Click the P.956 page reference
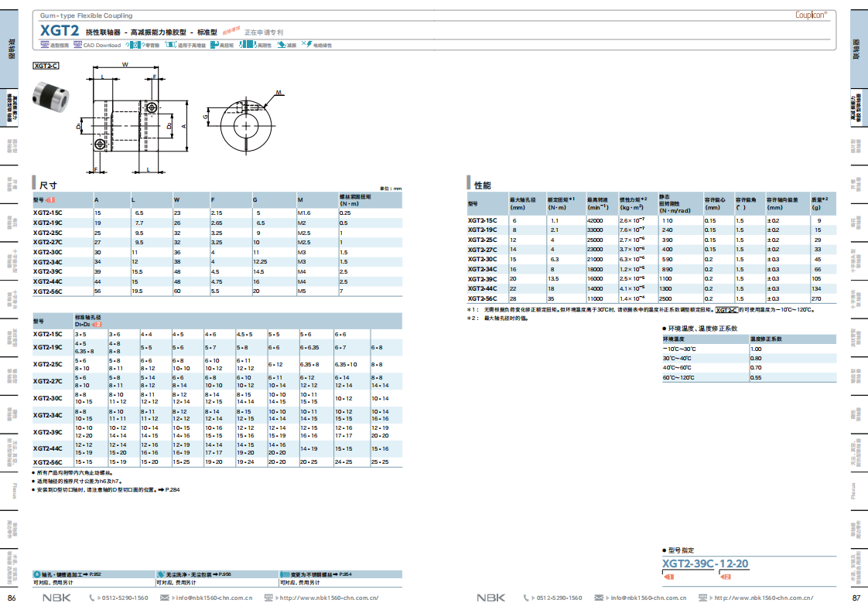 (x=225, y=575)
